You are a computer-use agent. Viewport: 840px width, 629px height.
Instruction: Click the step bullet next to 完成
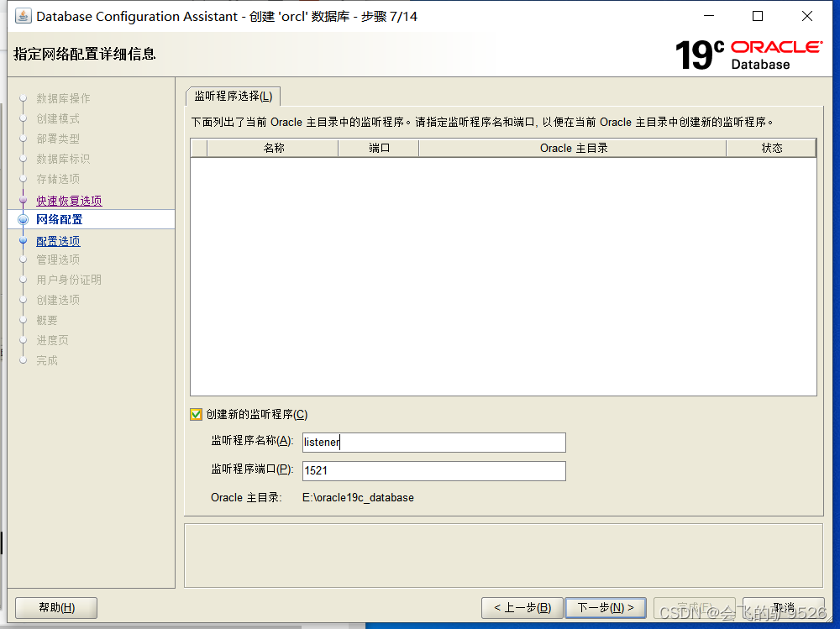(22, 360)
